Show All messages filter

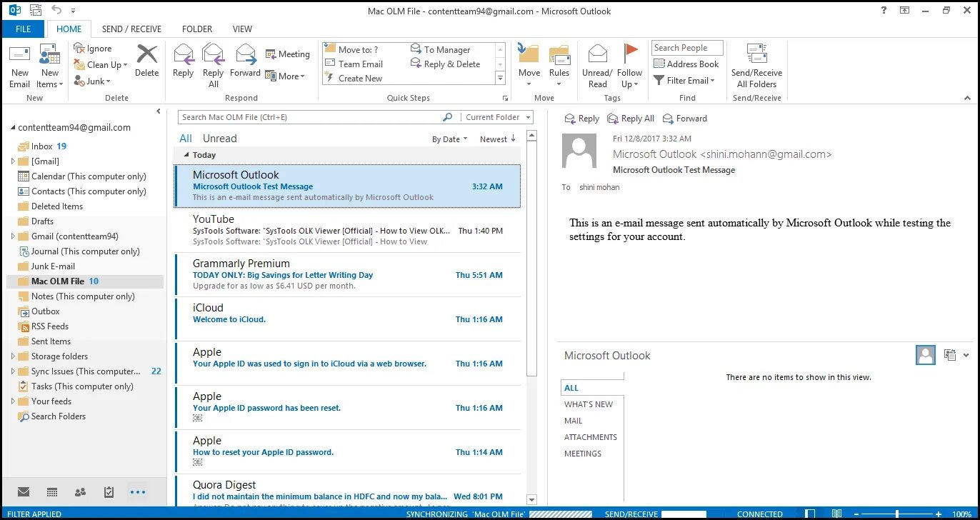[x=186, y=139]
